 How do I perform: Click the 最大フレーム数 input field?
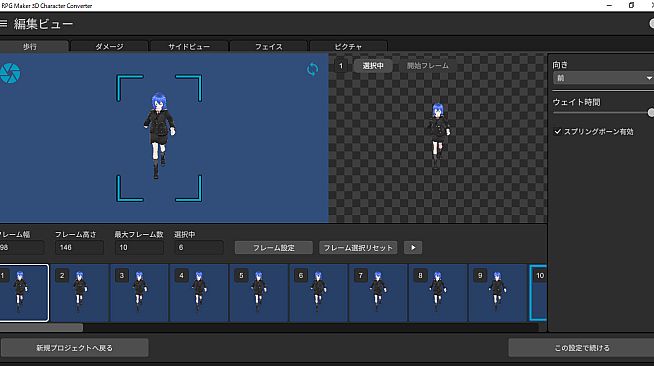pos(139,248)
